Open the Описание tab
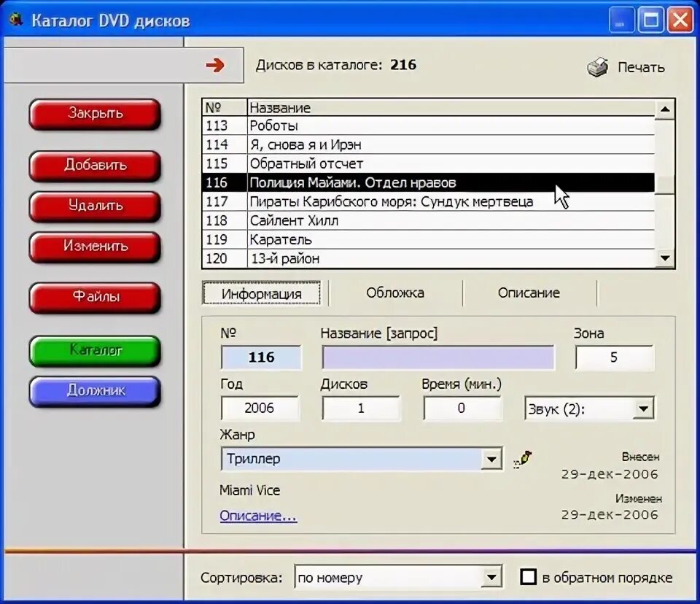This screenshot has height=604, width=700. 529,293
